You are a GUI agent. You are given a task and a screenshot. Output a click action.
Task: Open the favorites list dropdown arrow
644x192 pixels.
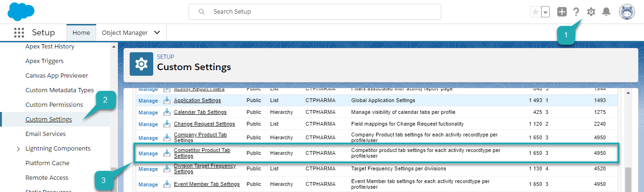point(545,12)
